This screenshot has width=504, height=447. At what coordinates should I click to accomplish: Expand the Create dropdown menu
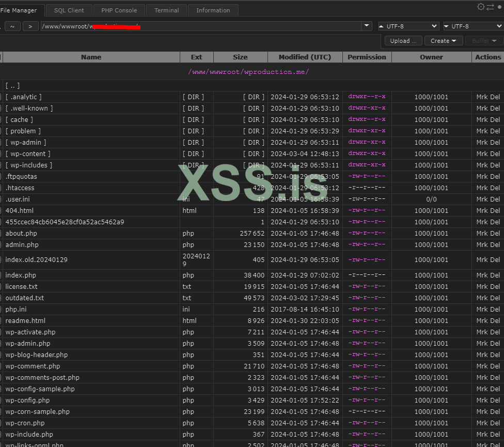(443, 41)
